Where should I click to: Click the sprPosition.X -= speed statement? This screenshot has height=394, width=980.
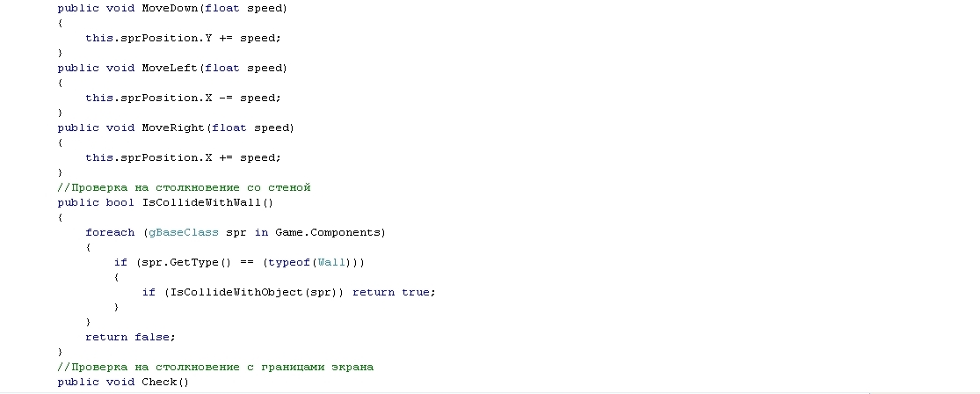[x=183, y=98]
